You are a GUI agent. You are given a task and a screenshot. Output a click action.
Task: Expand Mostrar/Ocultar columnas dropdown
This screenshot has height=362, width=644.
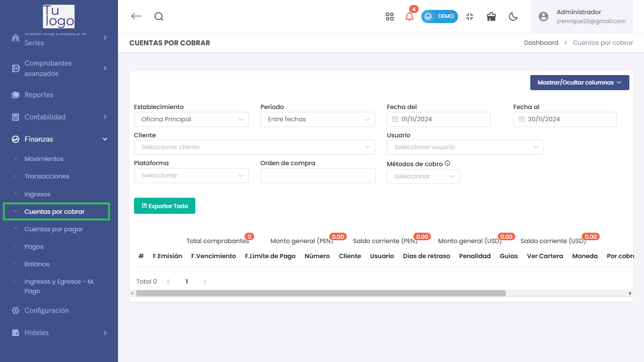[x=579, y=83]
